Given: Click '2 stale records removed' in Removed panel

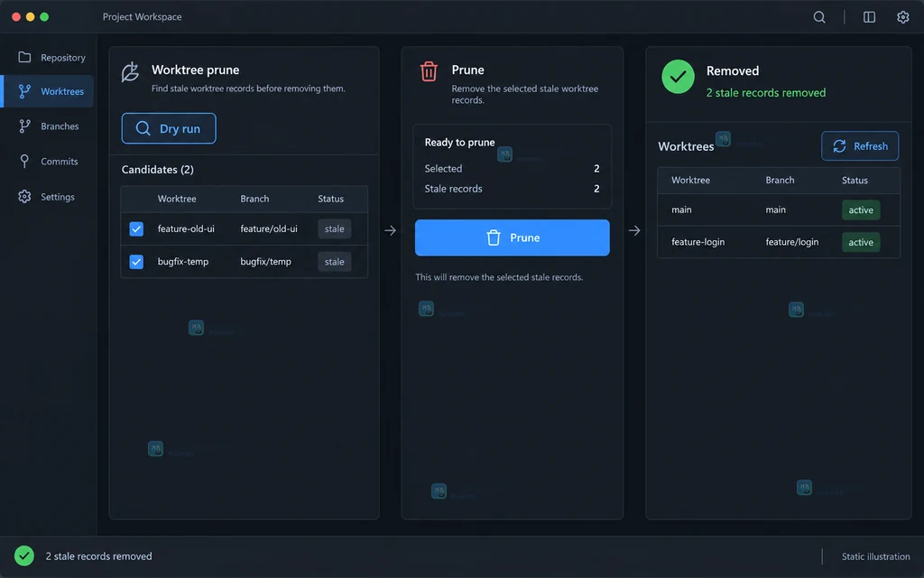Looking at the screenshot, I should pos(765,93).
